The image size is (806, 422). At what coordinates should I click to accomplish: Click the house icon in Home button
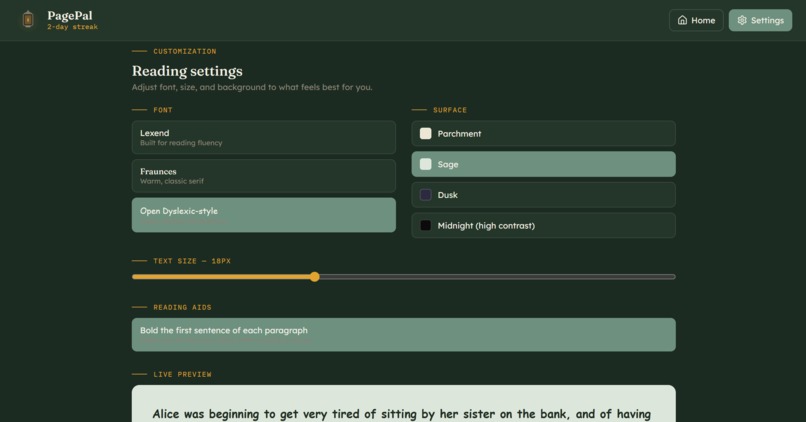[x=682, y=20]
